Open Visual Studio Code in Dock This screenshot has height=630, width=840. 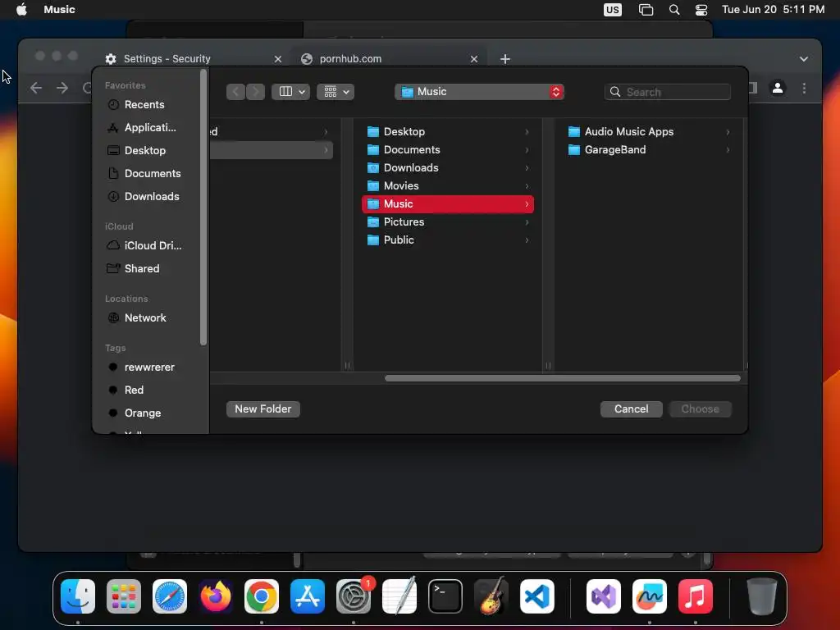coord(537,596)
